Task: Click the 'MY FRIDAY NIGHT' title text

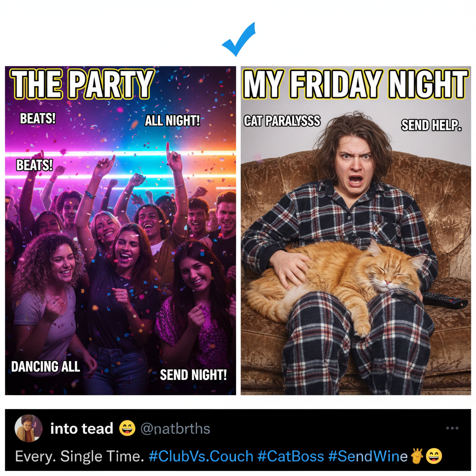Action: (x=356, y=84)
